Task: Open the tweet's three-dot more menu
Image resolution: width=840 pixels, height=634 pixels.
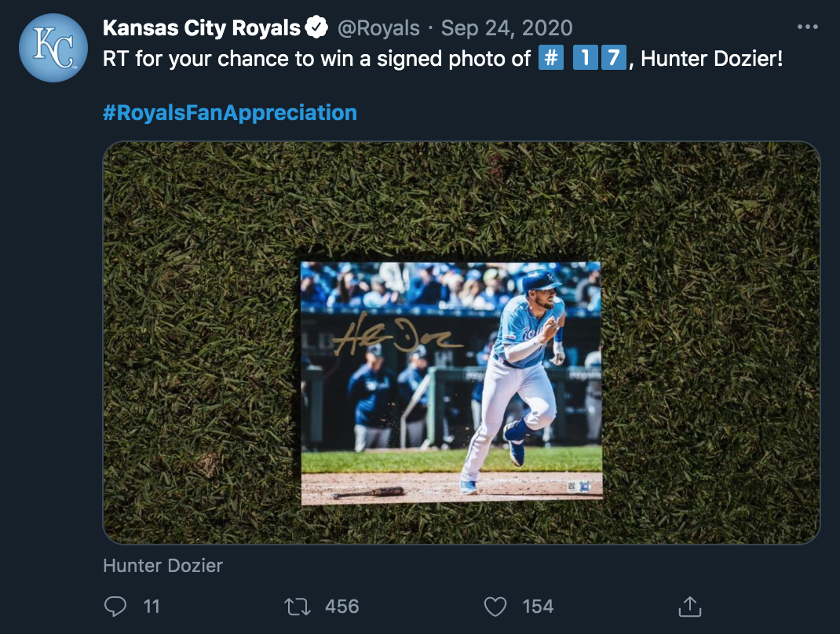Action: click(x=807, y=27)
